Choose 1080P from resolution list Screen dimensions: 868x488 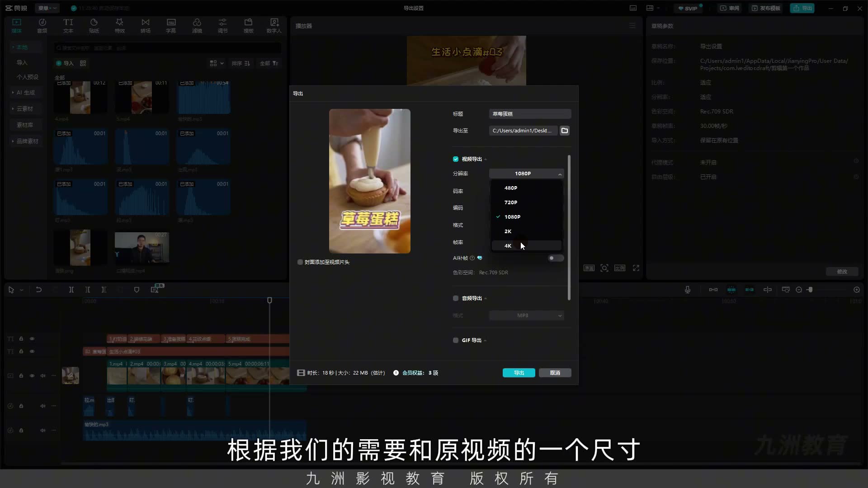(x=527, y=217)
